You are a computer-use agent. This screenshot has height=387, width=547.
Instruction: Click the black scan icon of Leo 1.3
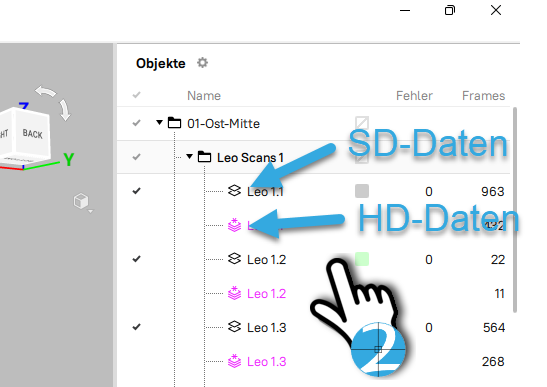click(x=234, y=327)
